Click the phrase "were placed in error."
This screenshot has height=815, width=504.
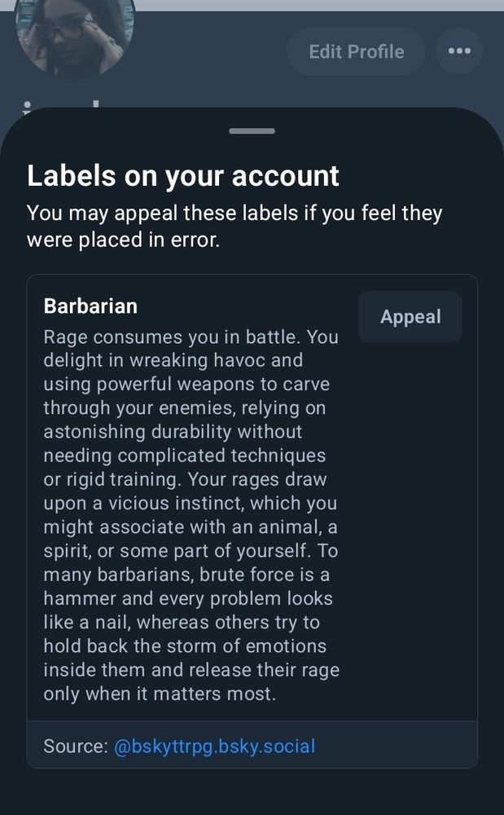point(124,241)
